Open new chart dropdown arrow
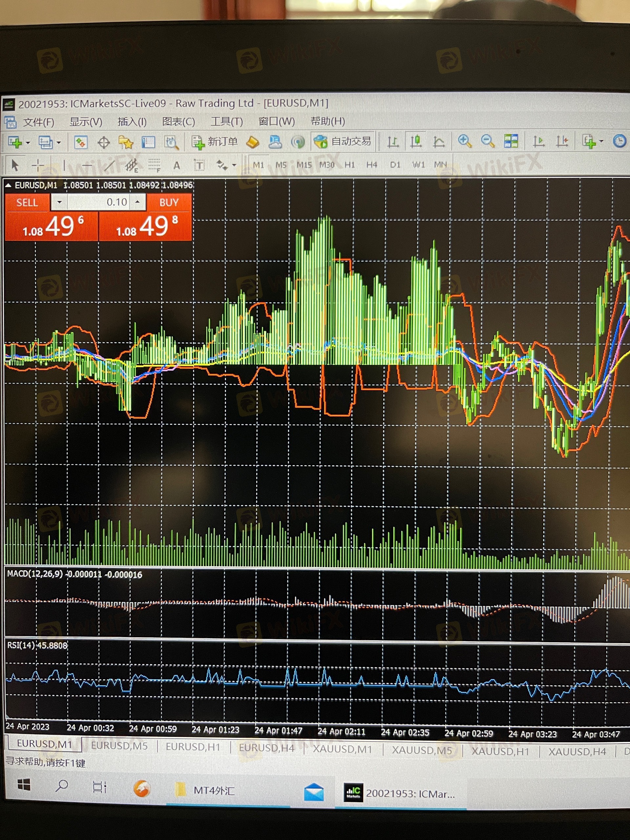630x840 pixels. click(x=28, y=143)
